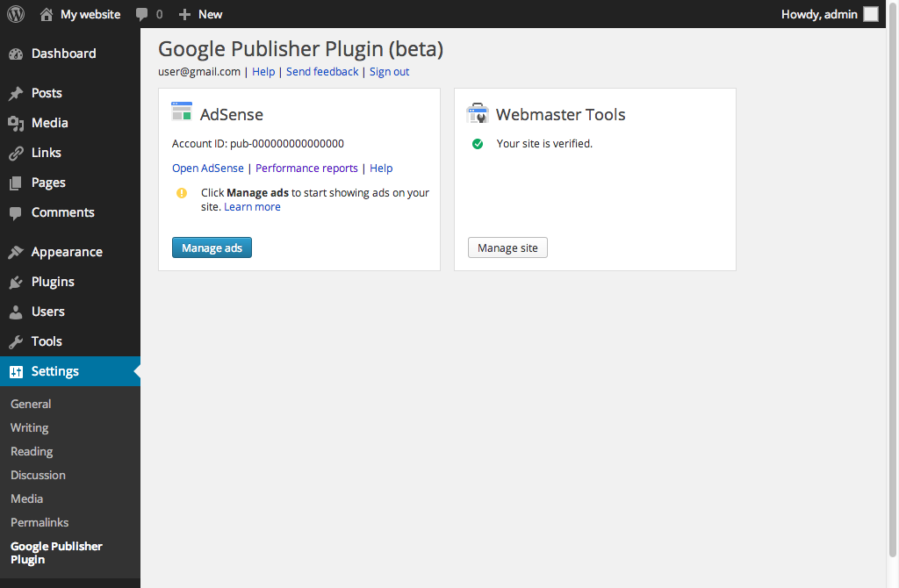Image resolution: width=899 pixels, height=588 pixels.
Task: Open the Google Publisher Plugin settings page
Action: point(56,552)
